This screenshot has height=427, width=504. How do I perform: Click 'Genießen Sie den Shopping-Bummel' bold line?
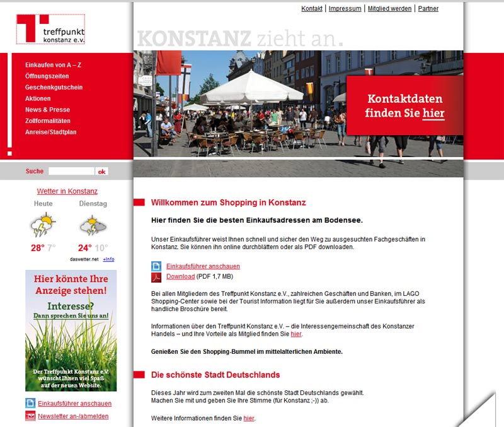pyautogui.click(x=247, y=352)
